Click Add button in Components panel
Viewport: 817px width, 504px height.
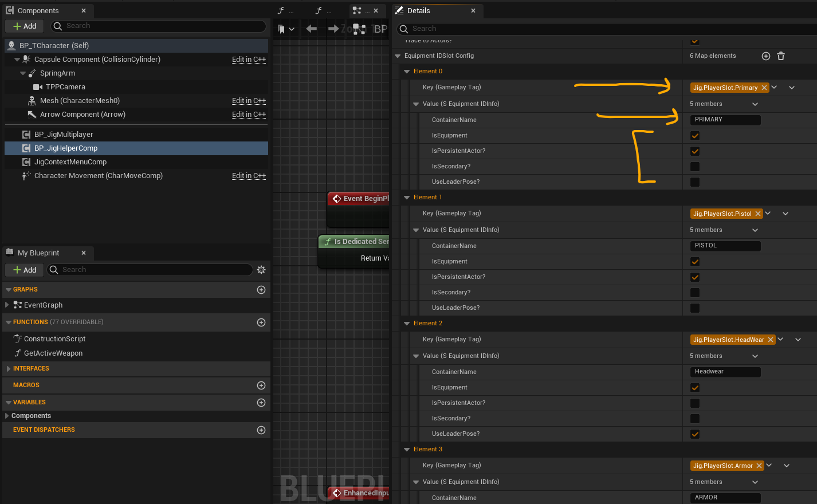tap(25, 26)
